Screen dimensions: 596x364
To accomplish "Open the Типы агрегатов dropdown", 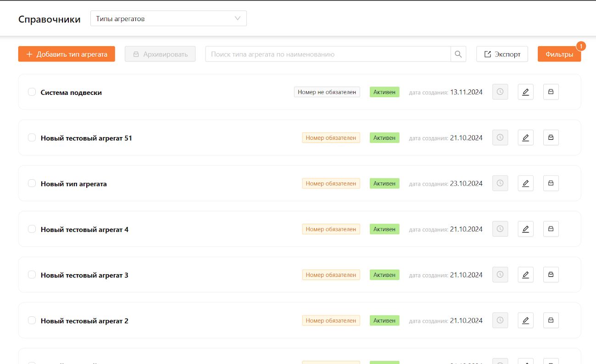I will coord(168,19).
